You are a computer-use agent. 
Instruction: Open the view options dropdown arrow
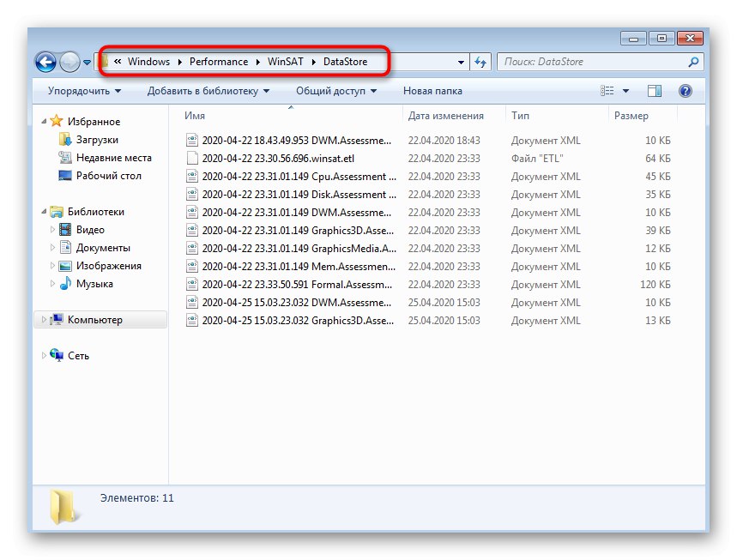tap(625, 91)
